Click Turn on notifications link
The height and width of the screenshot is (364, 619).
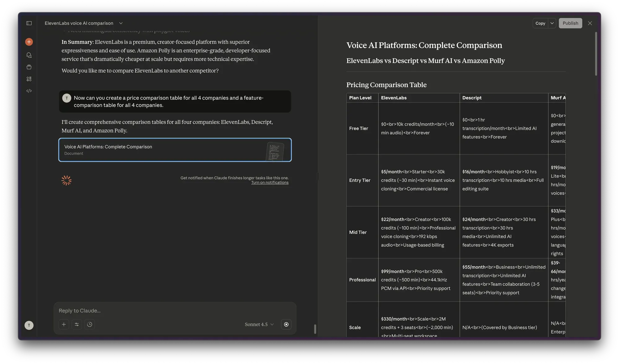pos(270,182)
